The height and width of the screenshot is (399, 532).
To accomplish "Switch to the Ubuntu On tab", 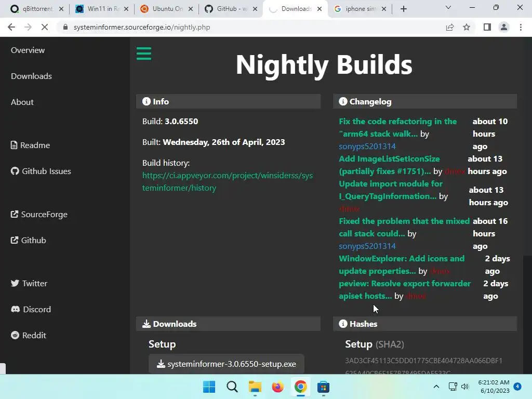I will 166,9.
